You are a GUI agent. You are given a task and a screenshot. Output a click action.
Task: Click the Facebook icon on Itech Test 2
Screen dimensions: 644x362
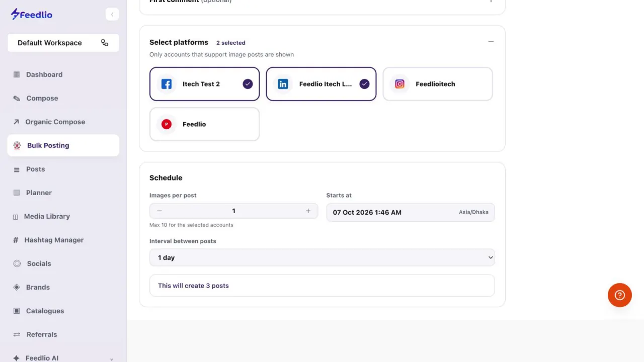click(x=167, y=84)
